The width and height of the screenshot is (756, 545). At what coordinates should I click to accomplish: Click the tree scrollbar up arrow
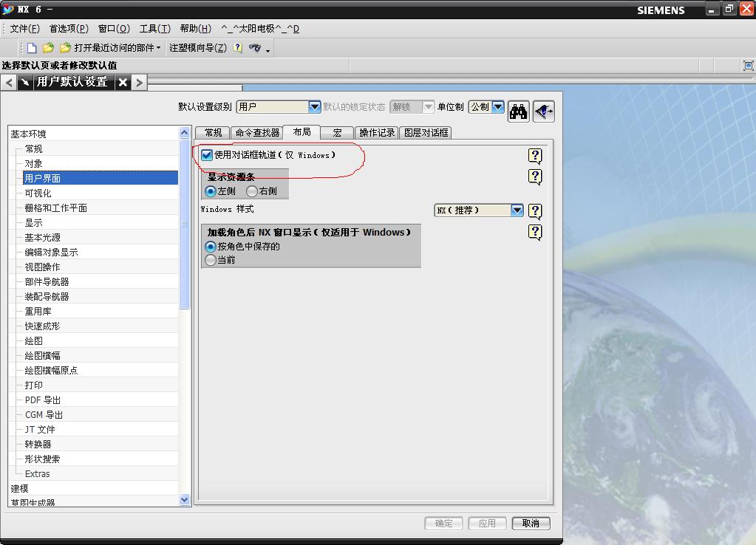185,132
